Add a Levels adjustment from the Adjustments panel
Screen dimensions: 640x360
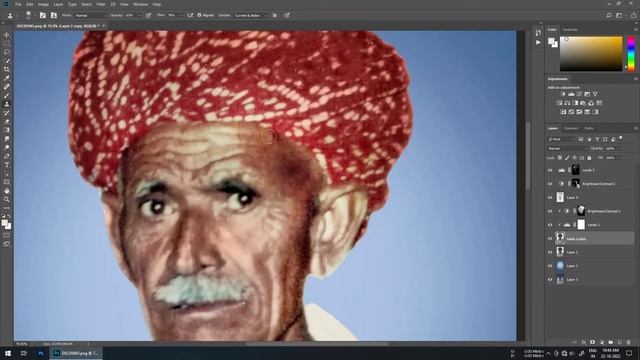point(571,94)
